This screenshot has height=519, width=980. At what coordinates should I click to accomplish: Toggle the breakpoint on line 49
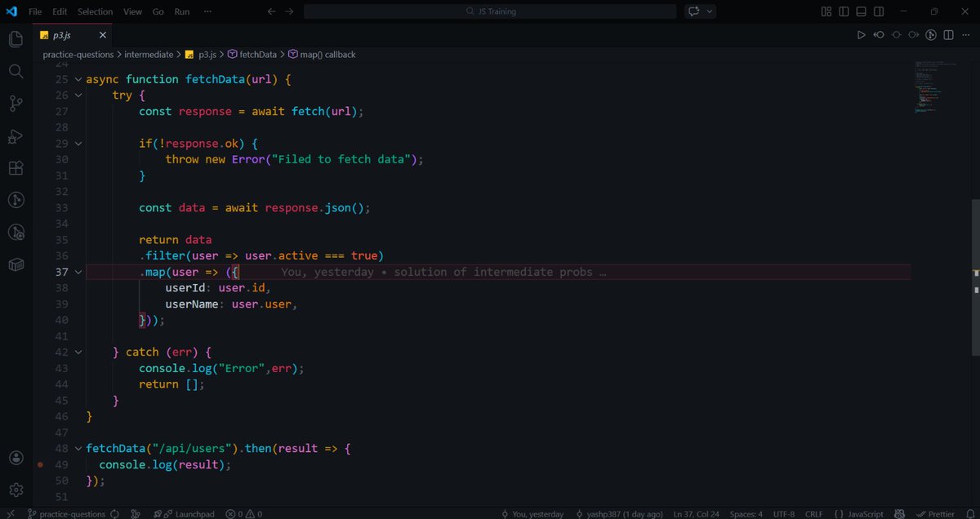click(x=40, y=464)
